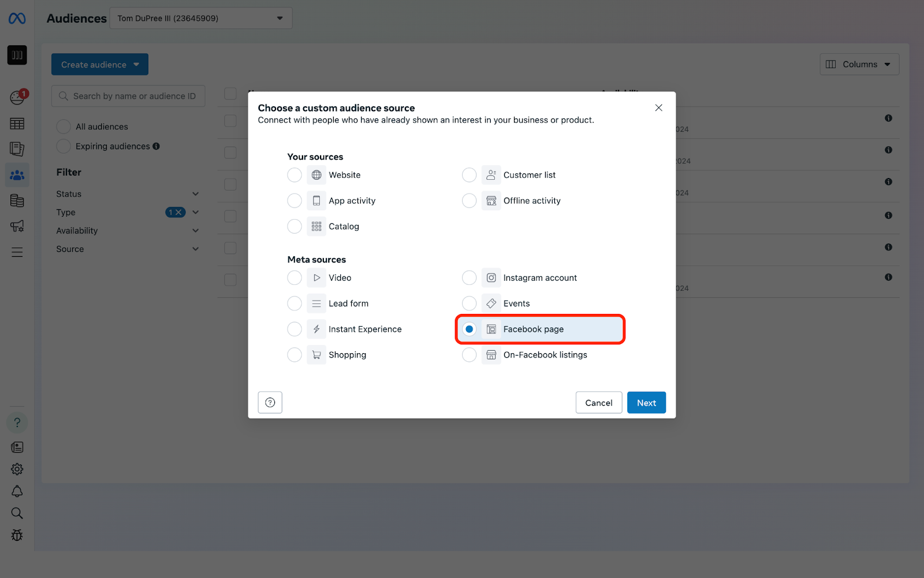Open the Columns dropdown
Screen dimensions: 924x578
tap(859, 64)
